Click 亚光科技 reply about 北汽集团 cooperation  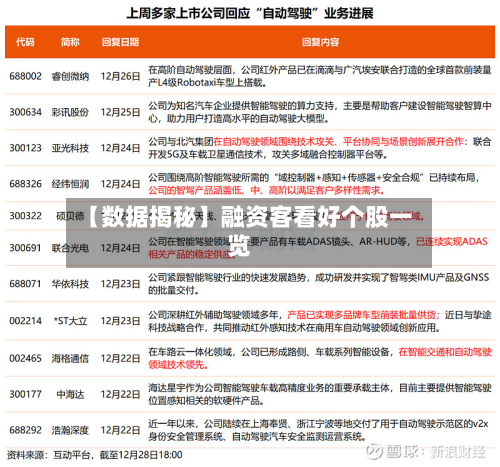point(320,148)
